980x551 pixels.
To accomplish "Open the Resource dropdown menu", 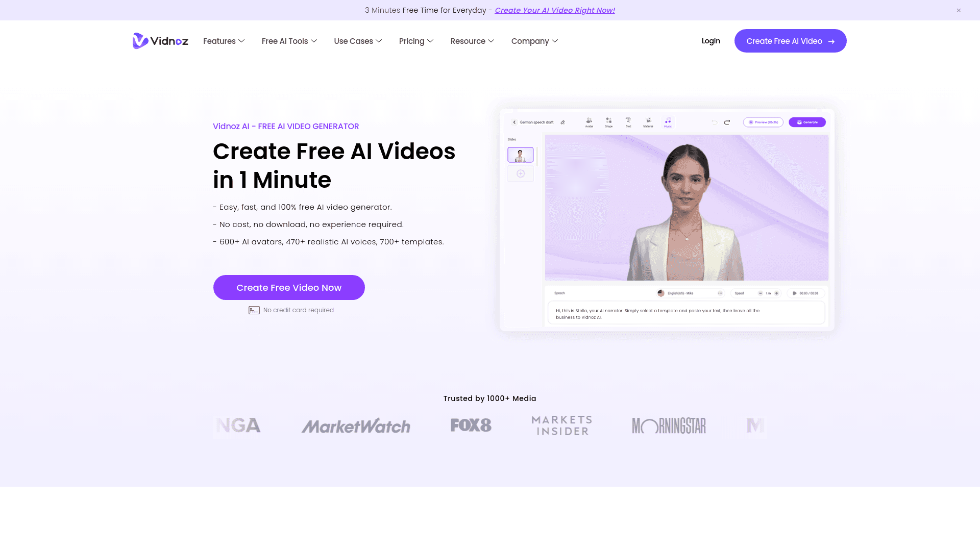I will [471, 41].
